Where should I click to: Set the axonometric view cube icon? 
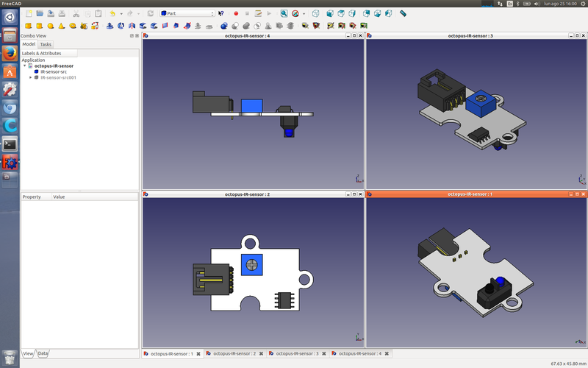tap(315, 13)
